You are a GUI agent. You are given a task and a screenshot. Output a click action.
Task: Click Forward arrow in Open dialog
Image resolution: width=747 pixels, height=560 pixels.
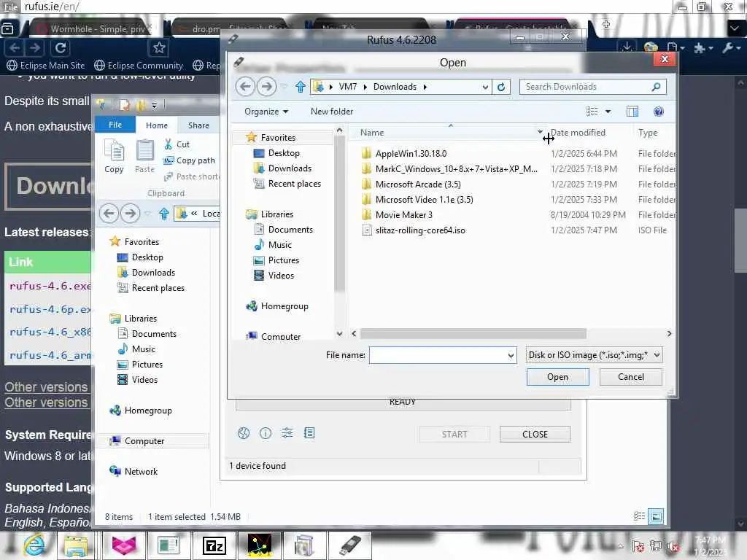coord(266,87)
